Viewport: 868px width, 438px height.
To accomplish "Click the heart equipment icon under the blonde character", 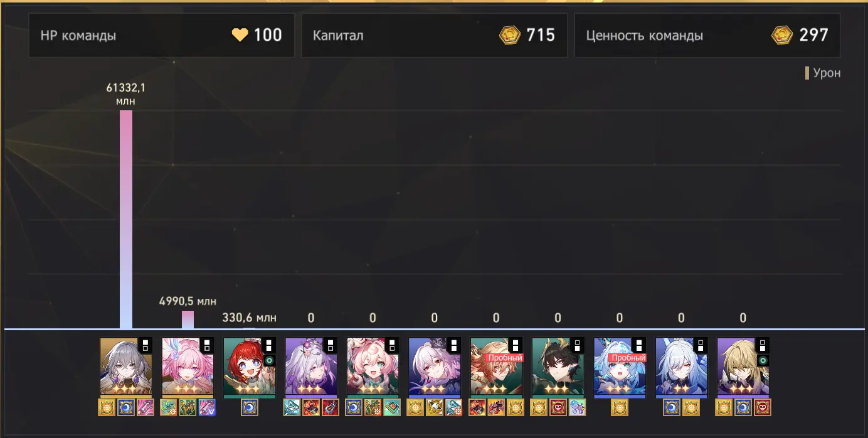I will coord(763,407).
